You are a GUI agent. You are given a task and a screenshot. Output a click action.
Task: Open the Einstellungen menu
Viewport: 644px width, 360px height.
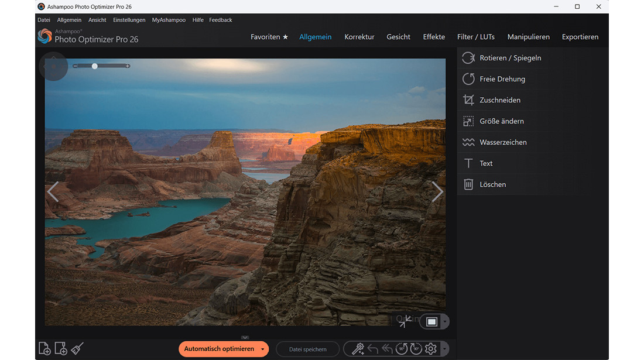click(x=129, y=20)
